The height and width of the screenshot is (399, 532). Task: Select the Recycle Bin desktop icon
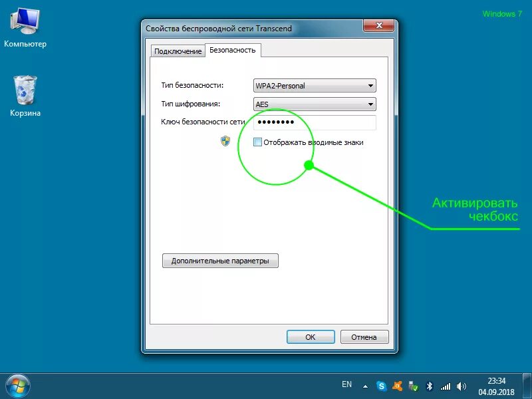[25, 96]
